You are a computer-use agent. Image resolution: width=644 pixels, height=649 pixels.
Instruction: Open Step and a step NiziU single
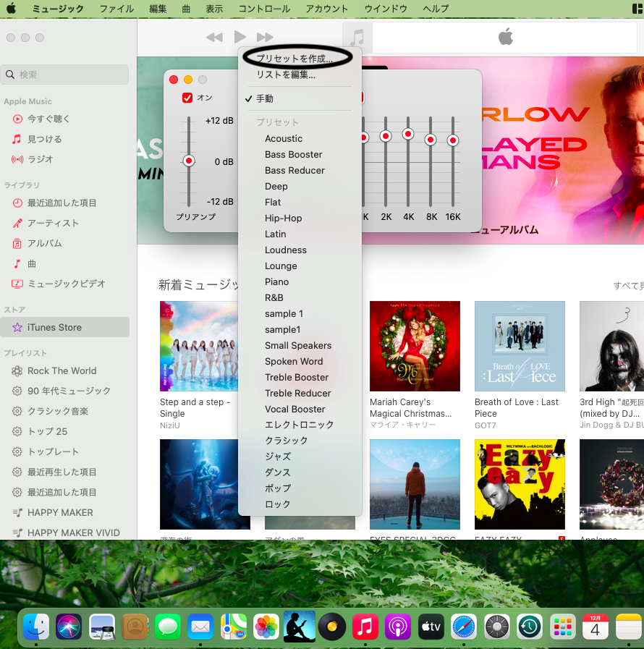click(199, 346)
